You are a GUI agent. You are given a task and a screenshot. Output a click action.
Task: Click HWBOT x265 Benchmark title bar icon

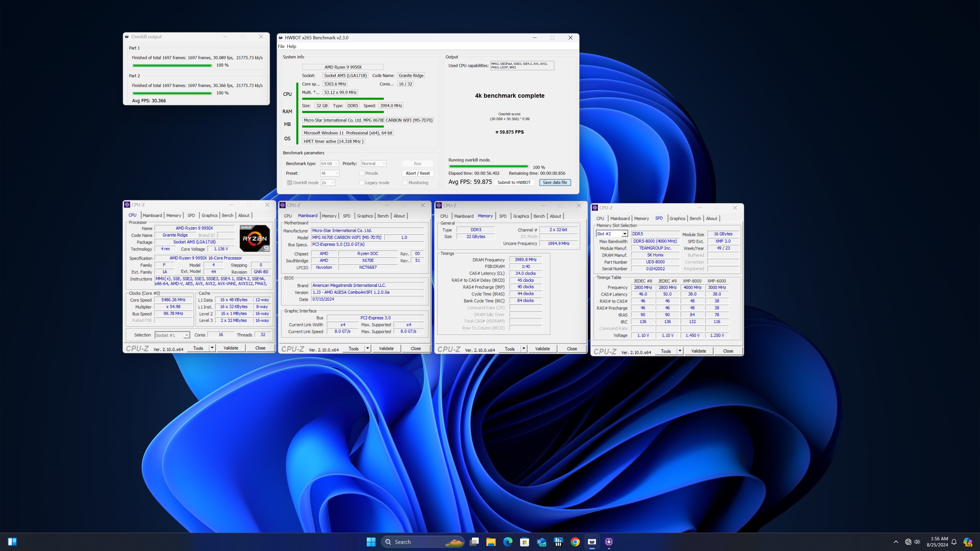[281, 38]
